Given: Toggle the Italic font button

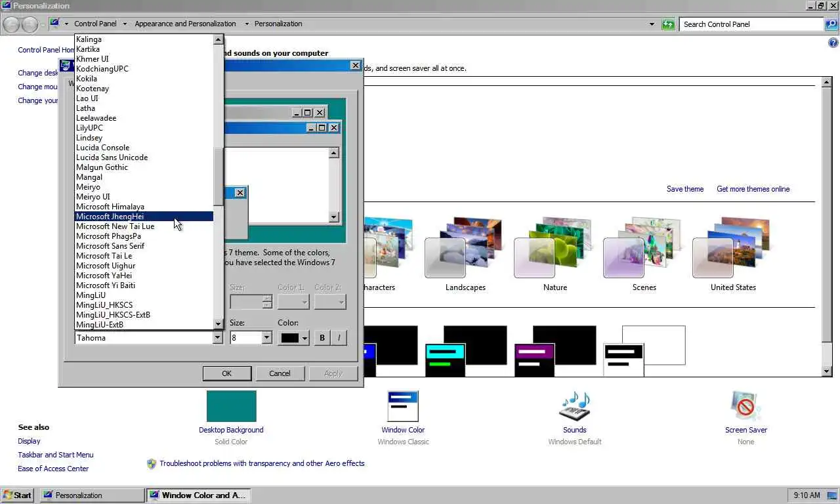Looking at the screenshot, I should coord(339,338).
